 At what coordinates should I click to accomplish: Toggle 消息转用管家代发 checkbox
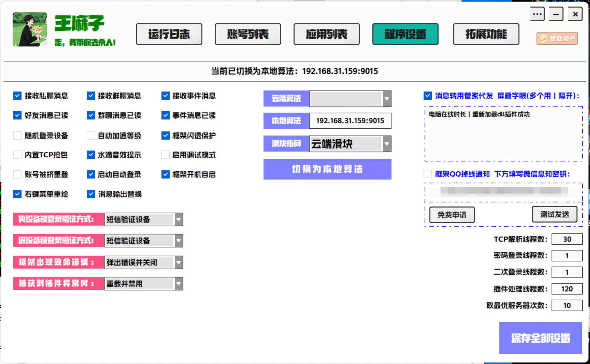click(x=427, y=96)
